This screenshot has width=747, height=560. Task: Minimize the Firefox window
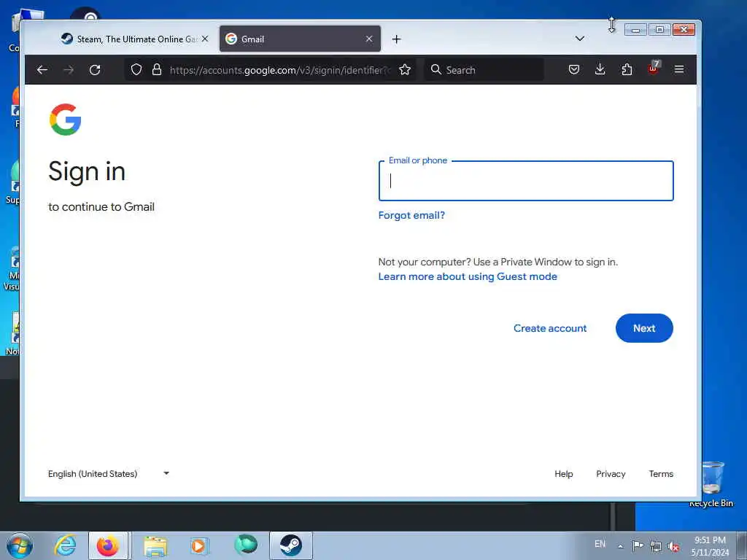[635, 29]
